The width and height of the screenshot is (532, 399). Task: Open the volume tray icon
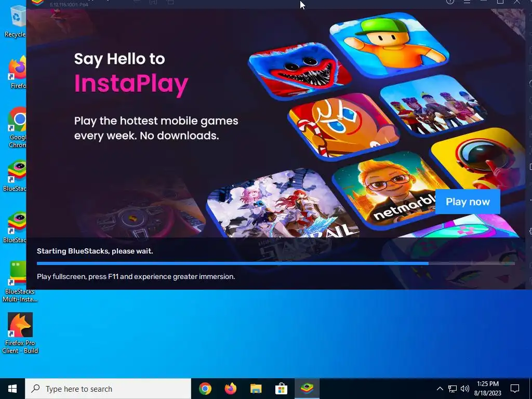tap(465, 389)
